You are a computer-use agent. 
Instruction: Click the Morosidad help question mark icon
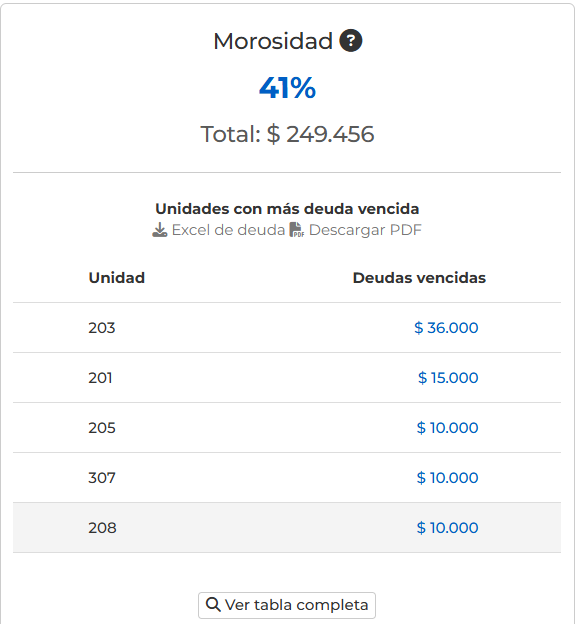click(351, 41)
